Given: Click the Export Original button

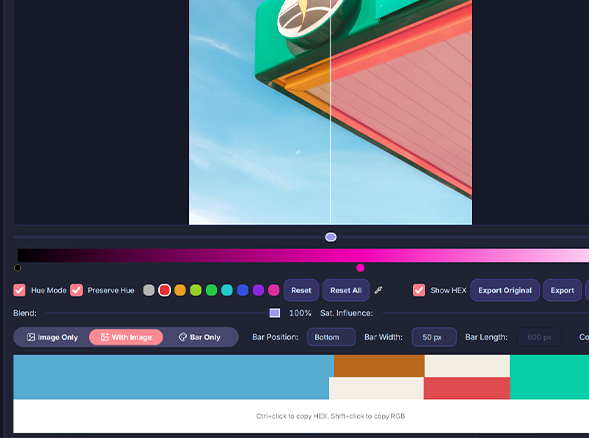Looking at the screenshot, I should (x=505, y=290).
